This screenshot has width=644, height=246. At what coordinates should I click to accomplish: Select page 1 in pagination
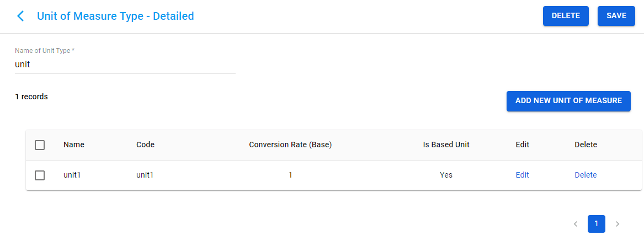click(x=597, y=224)
